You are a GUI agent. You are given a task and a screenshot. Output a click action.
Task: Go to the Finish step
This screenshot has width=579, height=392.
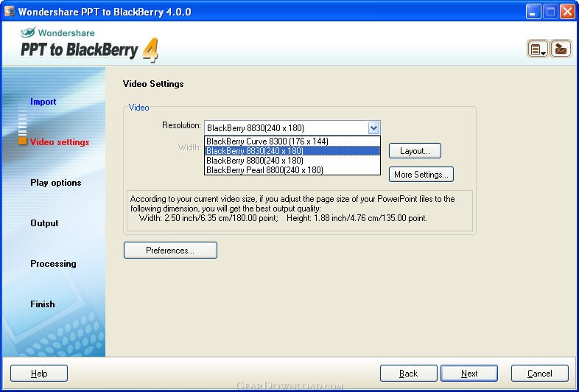tap(43, 304)
